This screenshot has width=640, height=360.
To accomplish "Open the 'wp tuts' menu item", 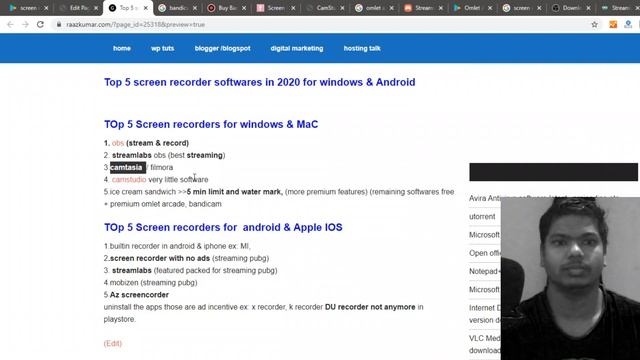I will click(x=162, y=48).
